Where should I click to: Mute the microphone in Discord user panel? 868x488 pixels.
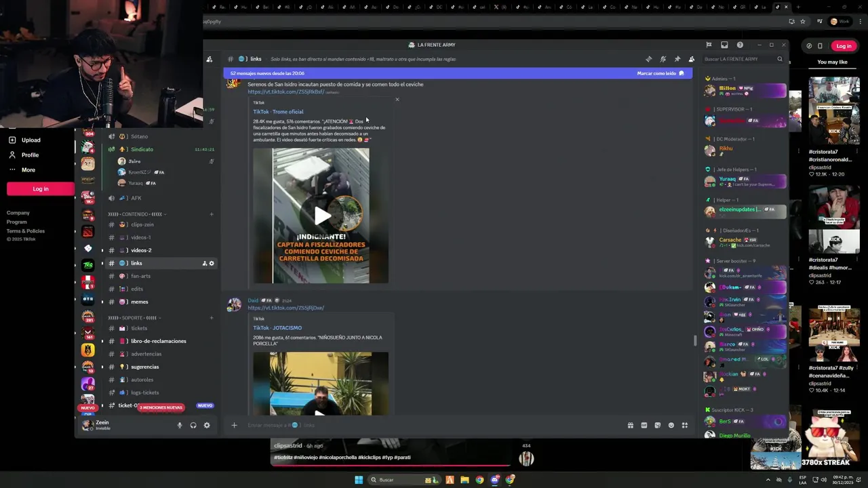pyautogui.click(x=180, y=426)
